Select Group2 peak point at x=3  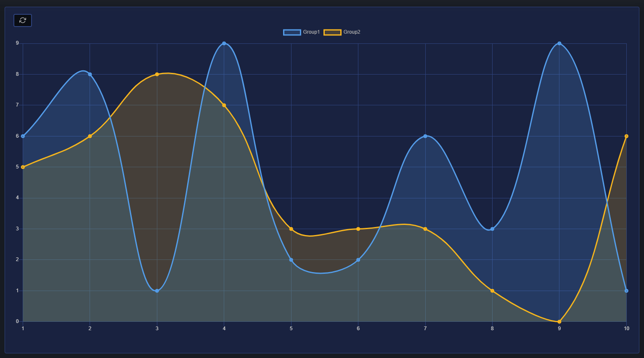click(157, 74)
